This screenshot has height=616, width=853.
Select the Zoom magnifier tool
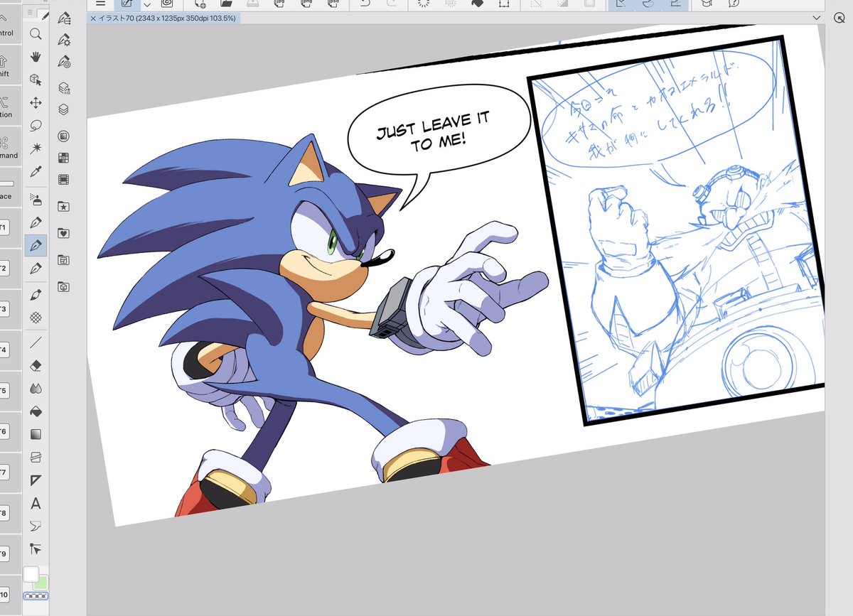(x=36, y=34)
